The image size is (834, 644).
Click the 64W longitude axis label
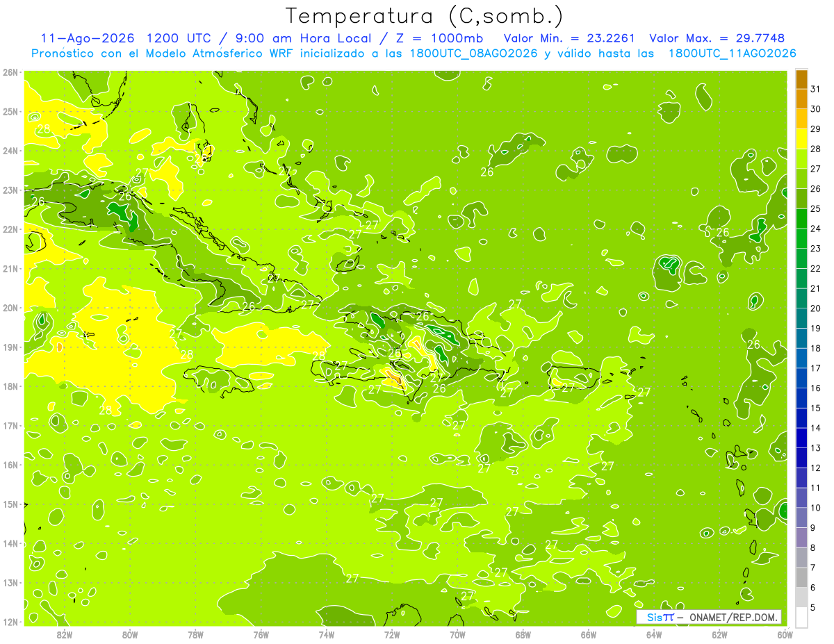tap(654, 634)
